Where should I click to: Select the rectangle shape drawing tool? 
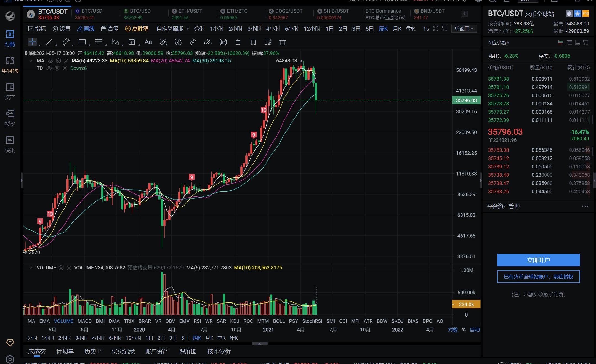pyautogui.click(x=82, y=42)
